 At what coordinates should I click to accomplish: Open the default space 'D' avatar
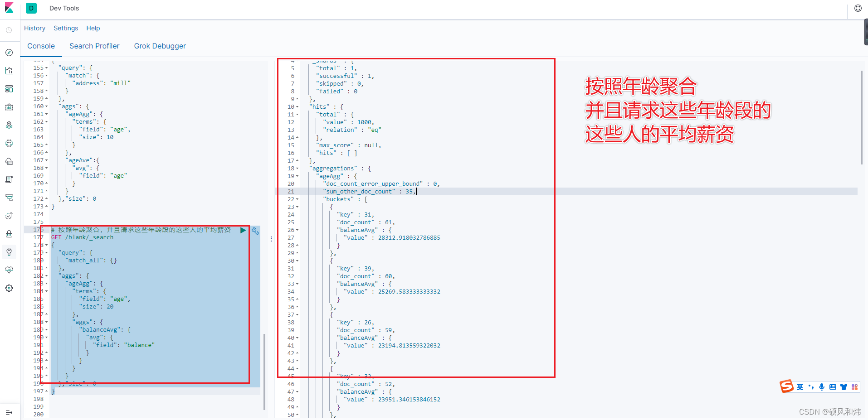click(x=31, y=8)
